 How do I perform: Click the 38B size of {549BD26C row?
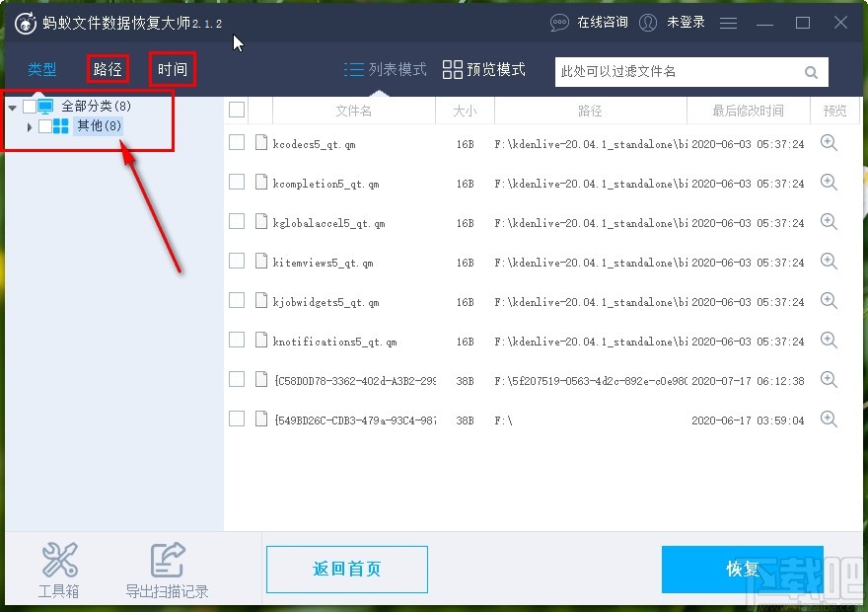tap(465, 421)
